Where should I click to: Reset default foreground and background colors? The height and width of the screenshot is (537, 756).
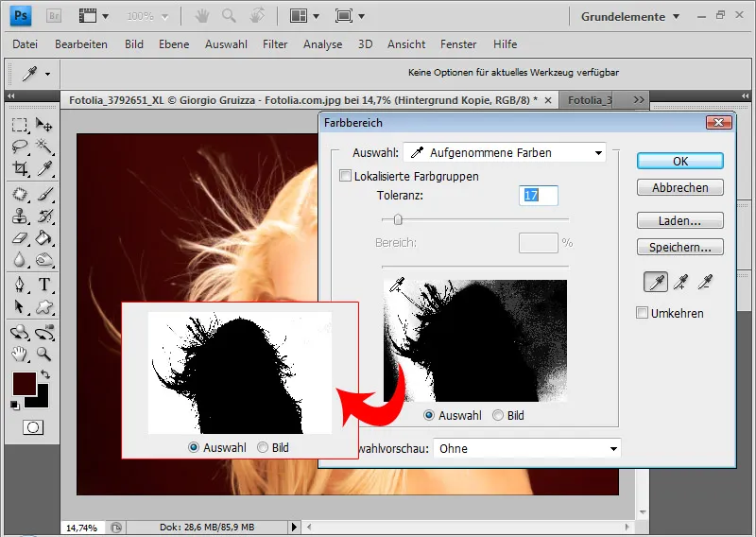coord(15,406)
